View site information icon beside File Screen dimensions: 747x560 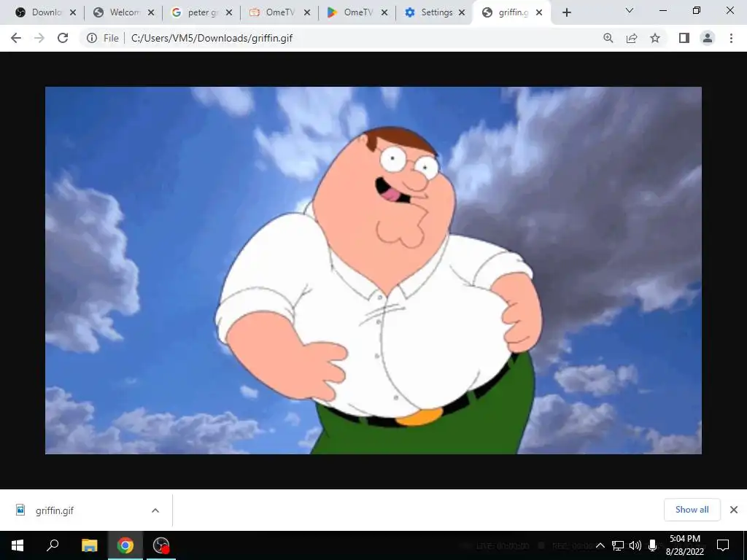[x=91, y=38]
